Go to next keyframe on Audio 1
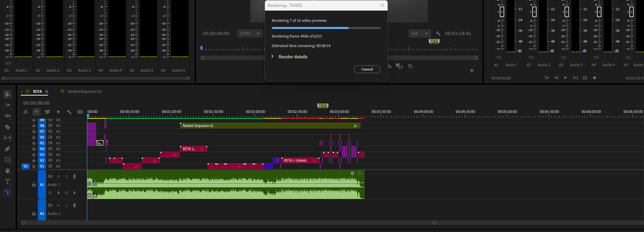644x232 pixels. (x=74, y=192)
